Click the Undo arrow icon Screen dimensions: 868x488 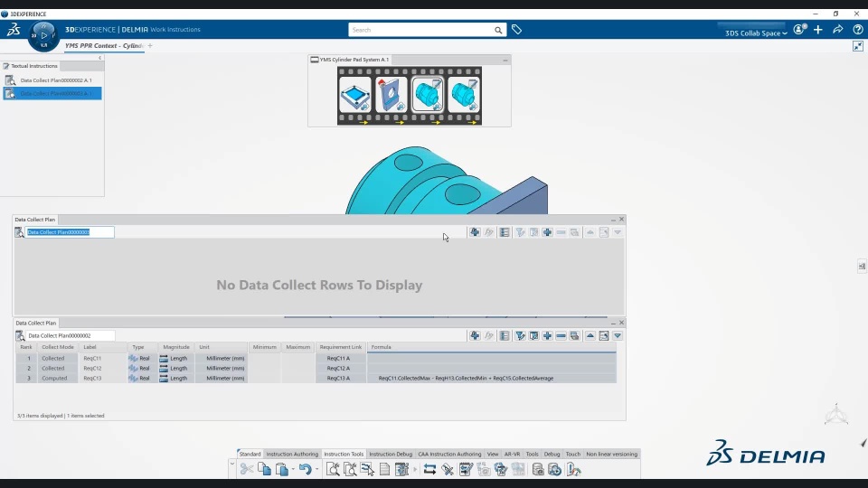point(305,469)
